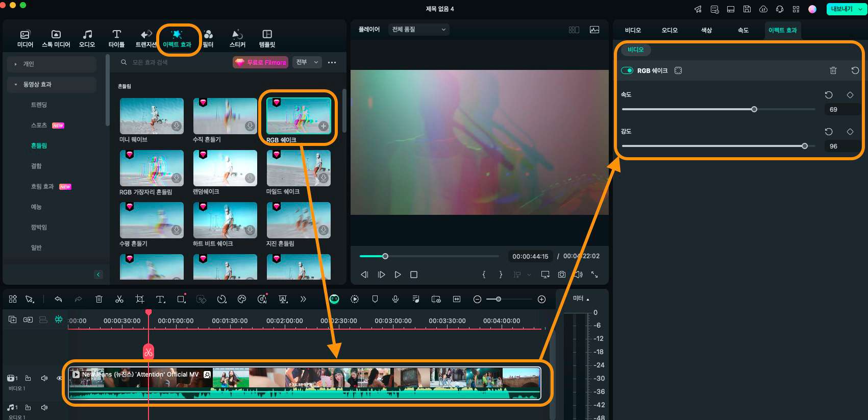Open the 미디어 media panel
Viewport: 868px width, 420px height.
[x=25, y=38]
